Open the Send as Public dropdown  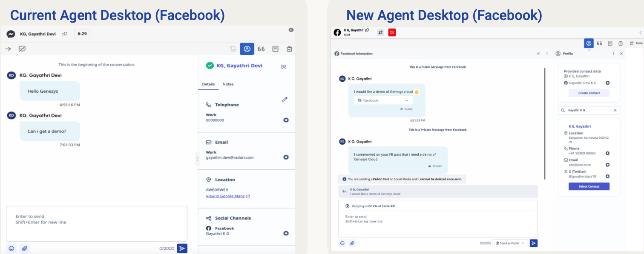tap(510, 243)
